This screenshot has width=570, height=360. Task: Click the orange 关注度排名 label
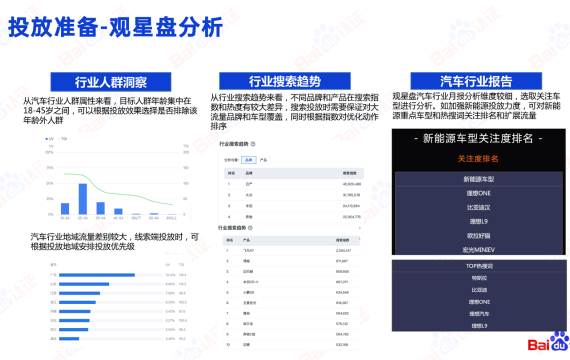coord(478,159)
